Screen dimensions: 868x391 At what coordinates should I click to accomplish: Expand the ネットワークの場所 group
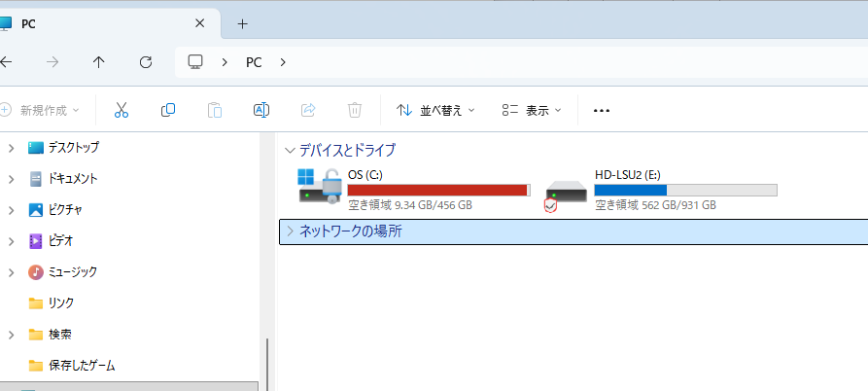[290, 231]
